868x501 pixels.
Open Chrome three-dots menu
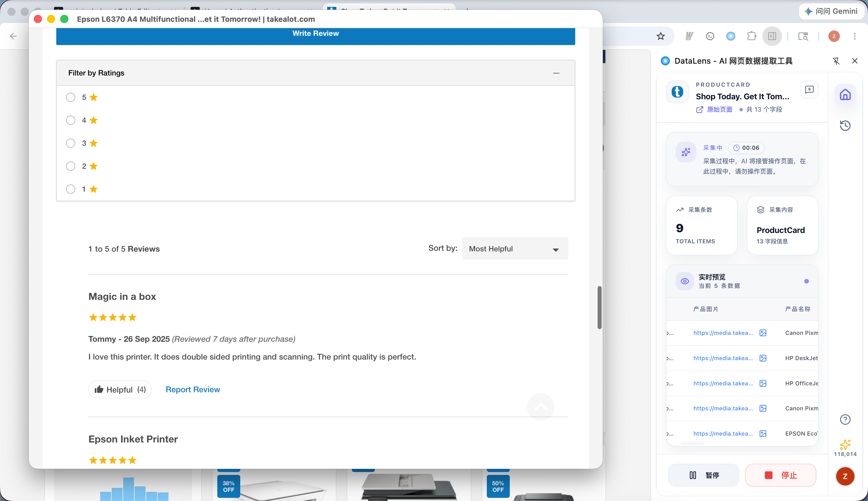[855, 36]
